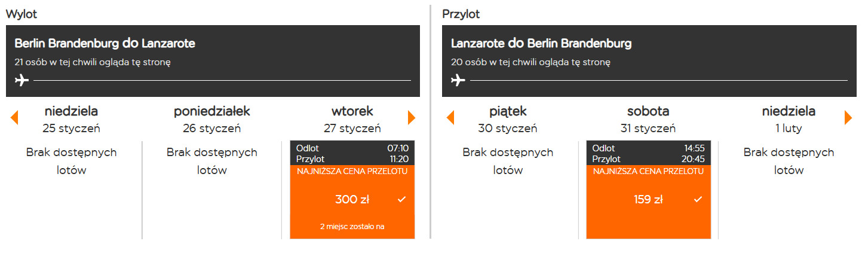This screenshot has width=868, height=262.
Task: Click the airplane icon in the return header
Action: [458, 80]
